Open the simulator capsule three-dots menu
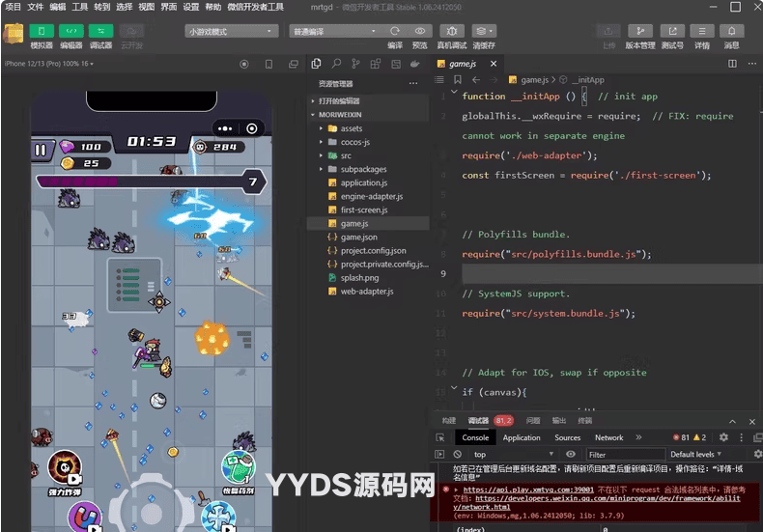This screenshot has height=532, width=763. (225, 128)
